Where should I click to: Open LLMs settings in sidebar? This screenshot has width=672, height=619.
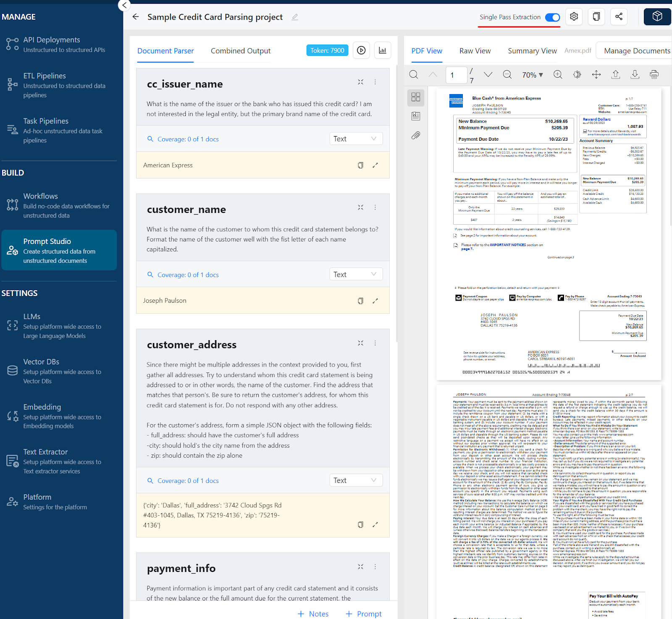click(x=59, y=326)
